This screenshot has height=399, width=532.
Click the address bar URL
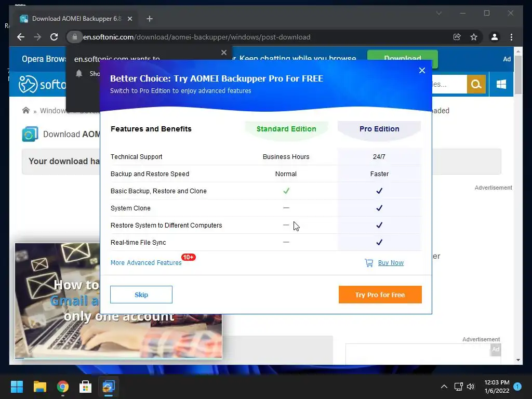click(197, 37)
